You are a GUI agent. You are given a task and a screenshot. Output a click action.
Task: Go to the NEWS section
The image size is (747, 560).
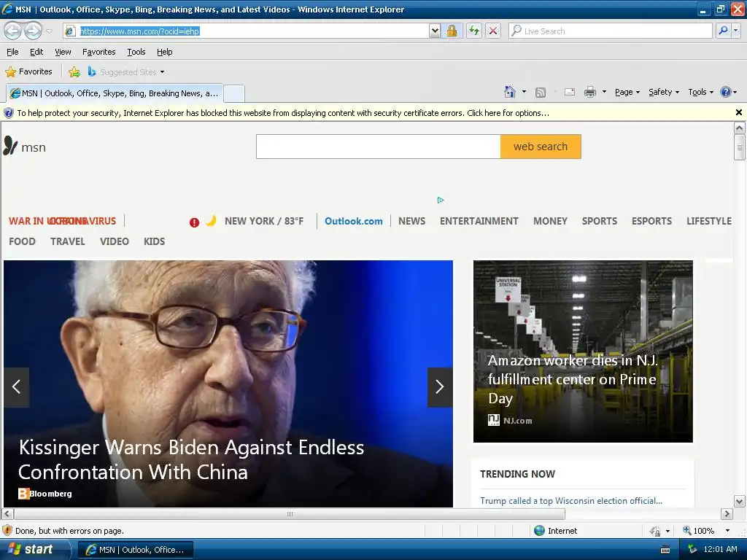coord(412,222)
